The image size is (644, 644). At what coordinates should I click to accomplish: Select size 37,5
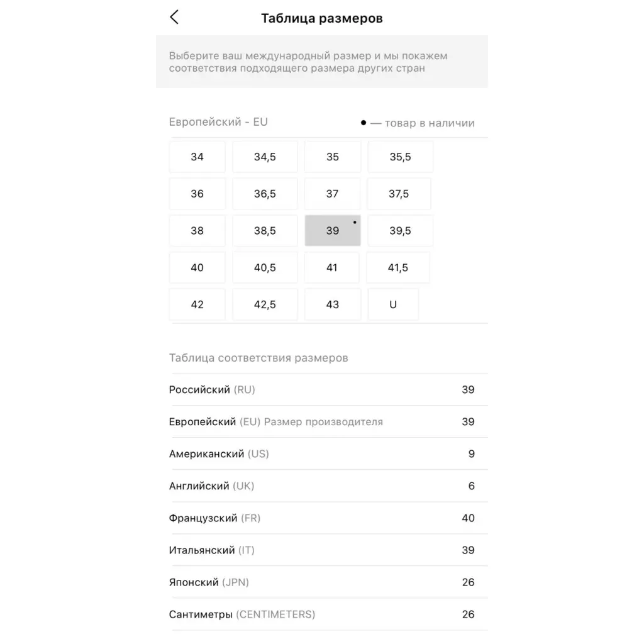click(x=399, y=194)
